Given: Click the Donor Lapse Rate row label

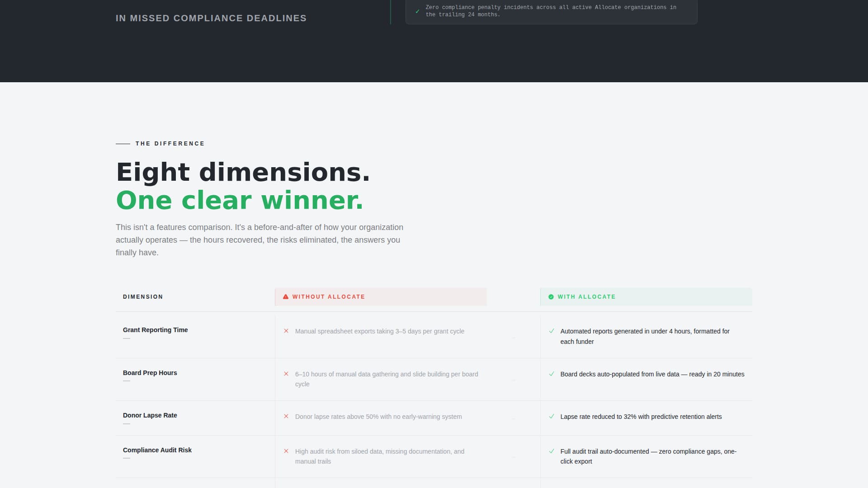Looking at the screenshot, I should pyautogui.click(x=150, y=415).
